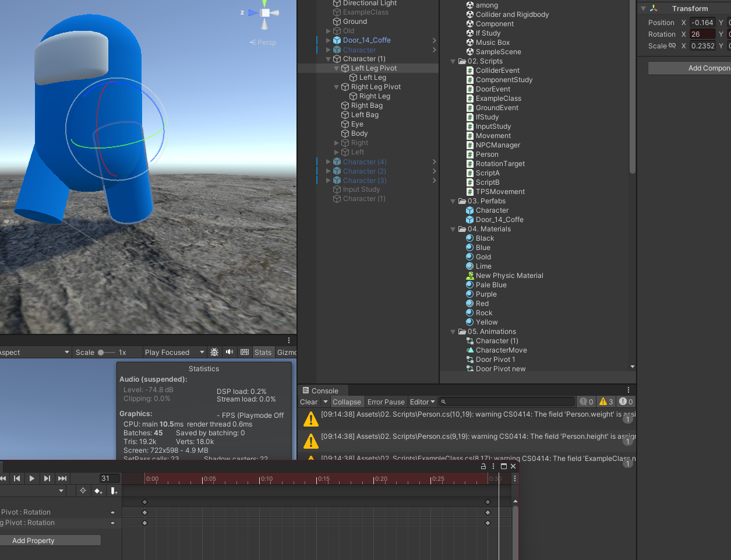Collapse the Right Leg Pivot node
Screen dimensions: 731x560
click(x=337, y=87)
